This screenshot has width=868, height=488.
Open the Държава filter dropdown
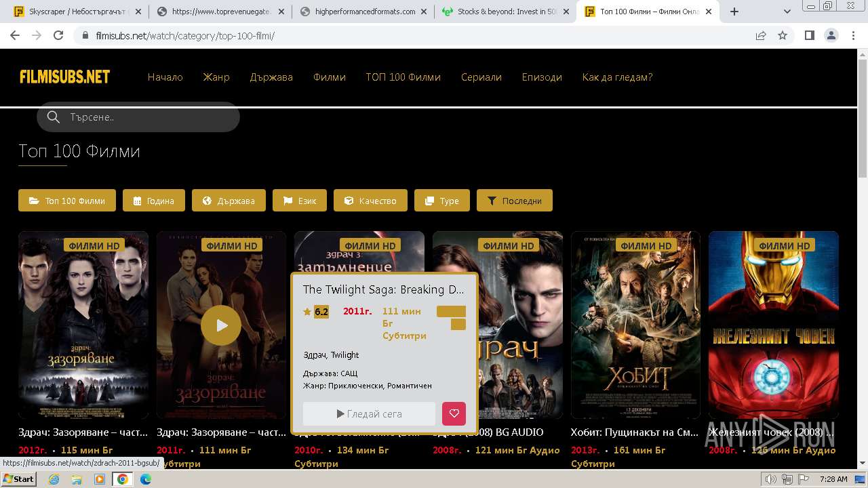click(x=229, y=201)
